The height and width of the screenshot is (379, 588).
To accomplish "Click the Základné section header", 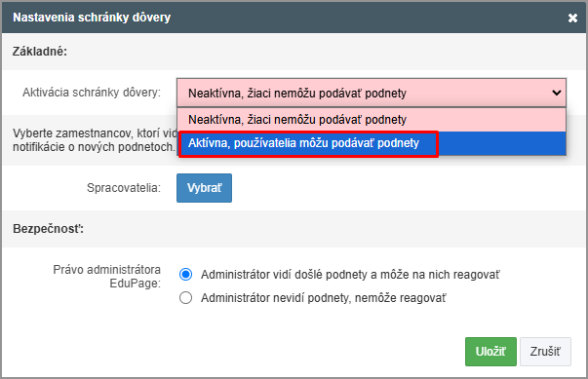I will click(x=40, y=52).
